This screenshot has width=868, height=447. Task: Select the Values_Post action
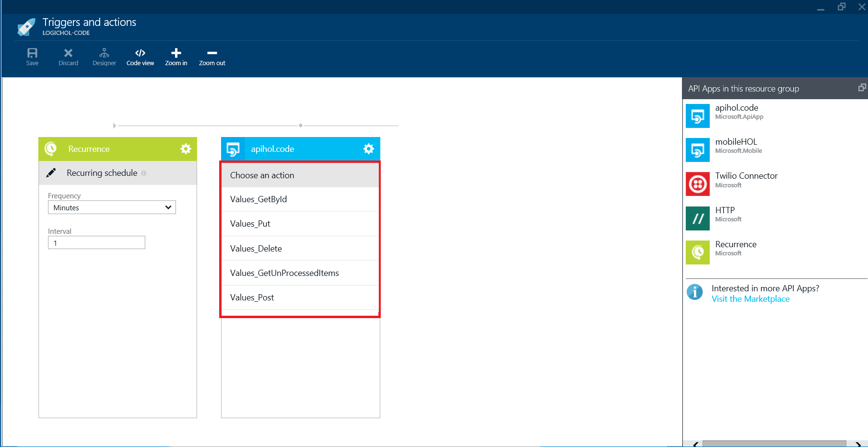pos(300,298)
